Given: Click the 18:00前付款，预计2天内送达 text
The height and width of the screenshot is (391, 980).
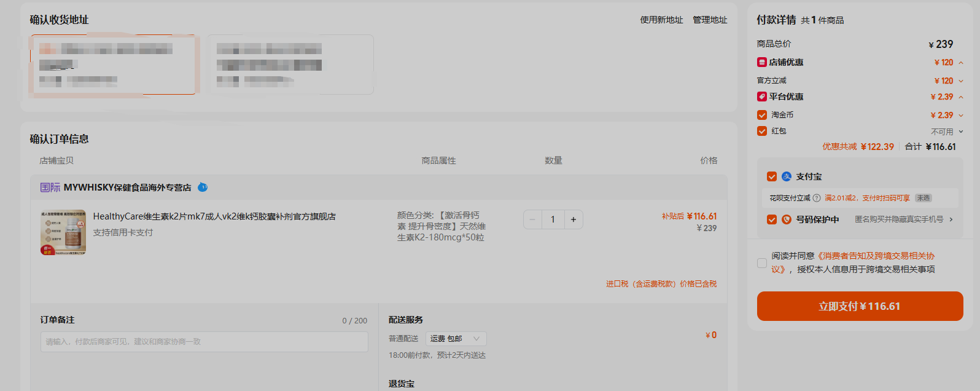Looking at the screenshot, I should 437,355.
